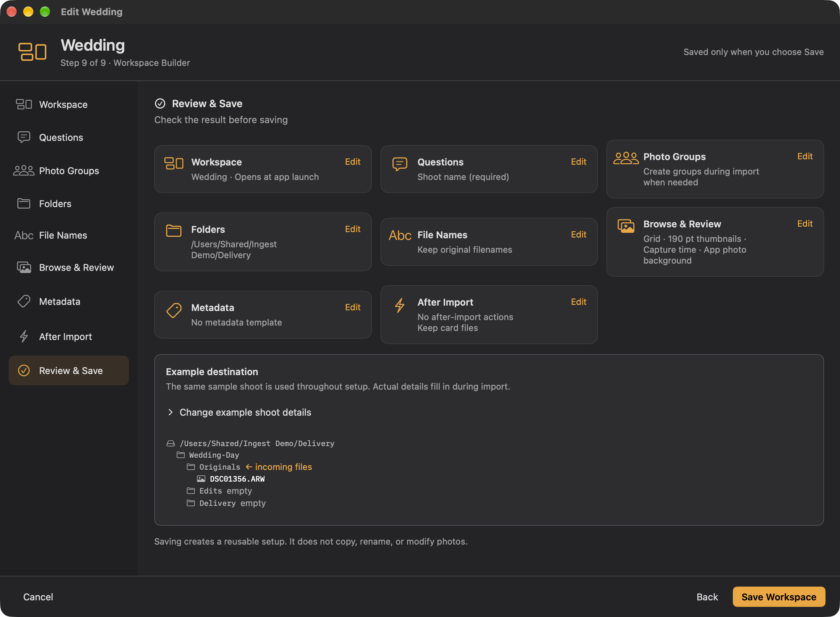
Task: Click the orange Folders card icon
Action: click(174, 230)
